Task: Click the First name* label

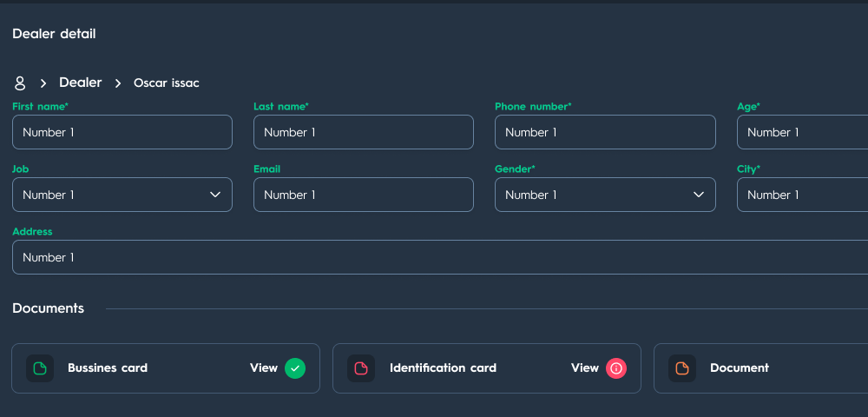Action: 41,106
